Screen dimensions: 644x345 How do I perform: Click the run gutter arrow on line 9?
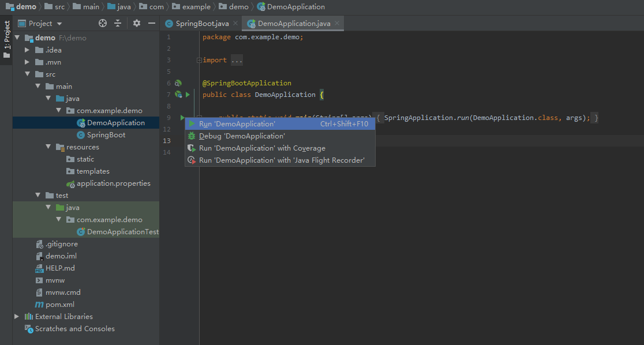(x=182, y=118)
